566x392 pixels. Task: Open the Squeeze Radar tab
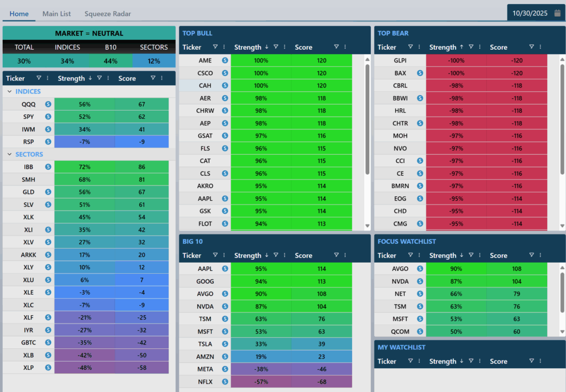tap(108, 13)
